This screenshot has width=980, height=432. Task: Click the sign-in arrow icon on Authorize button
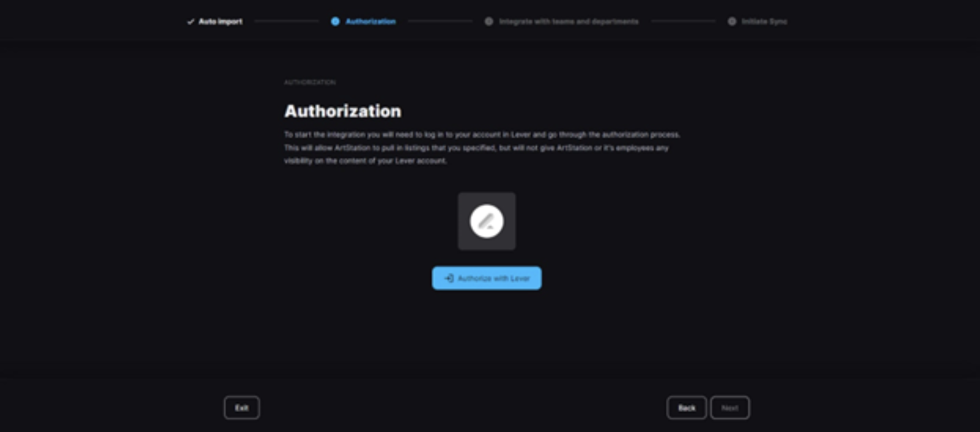coord(449,278)
